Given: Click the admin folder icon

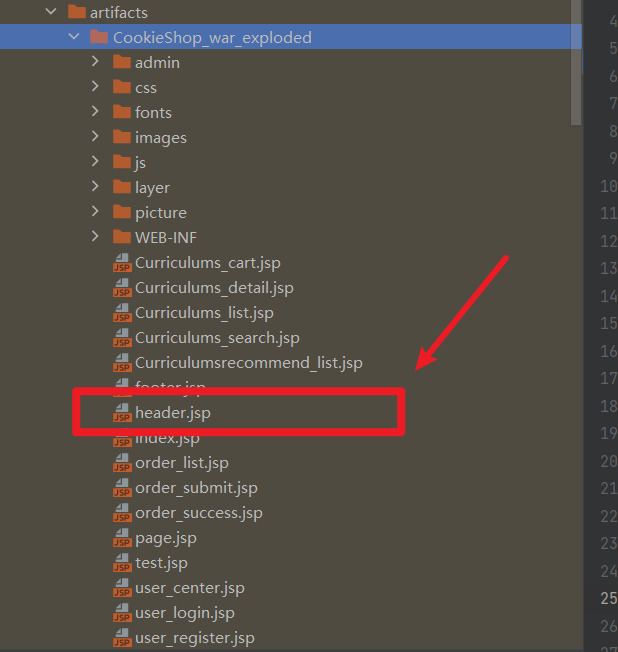Looking at the screenshot, I should pos(122,62).
